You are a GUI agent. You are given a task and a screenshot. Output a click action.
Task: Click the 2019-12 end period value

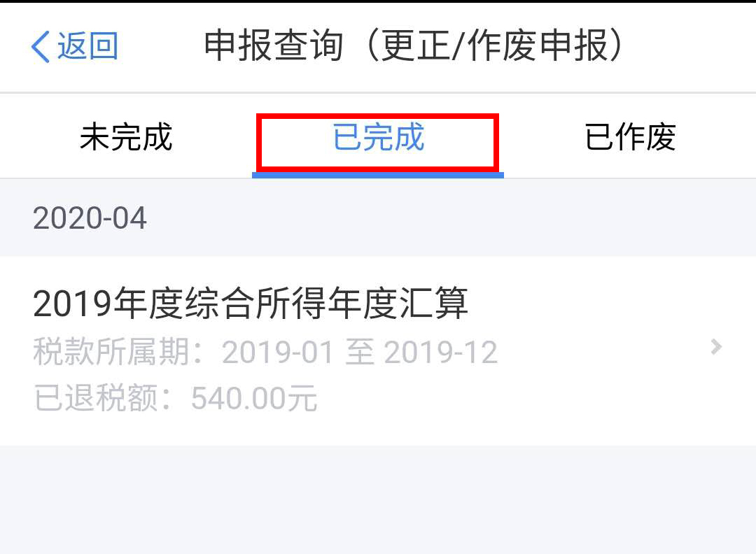tap(441, 352)
